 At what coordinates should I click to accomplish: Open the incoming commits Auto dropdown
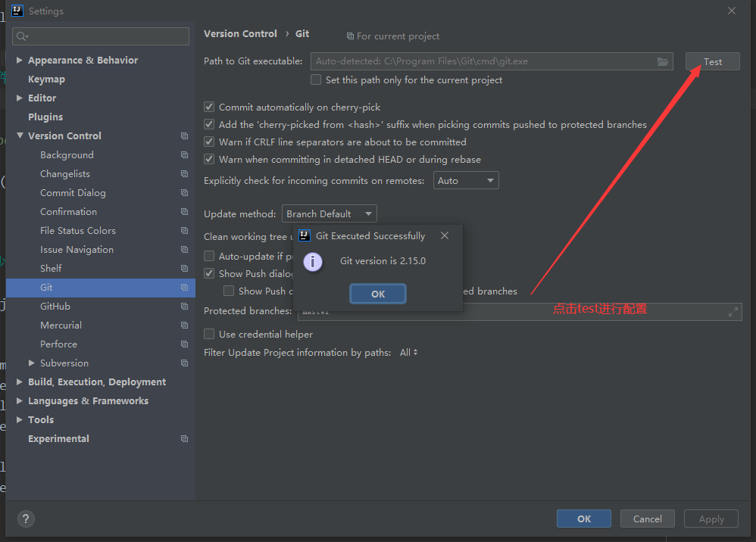466,181
